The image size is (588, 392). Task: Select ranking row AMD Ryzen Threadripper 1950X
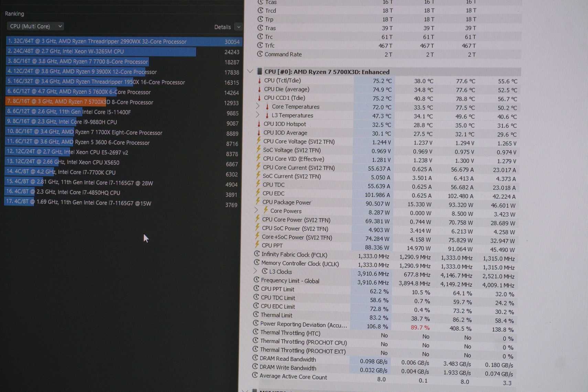tap(124, 82)
